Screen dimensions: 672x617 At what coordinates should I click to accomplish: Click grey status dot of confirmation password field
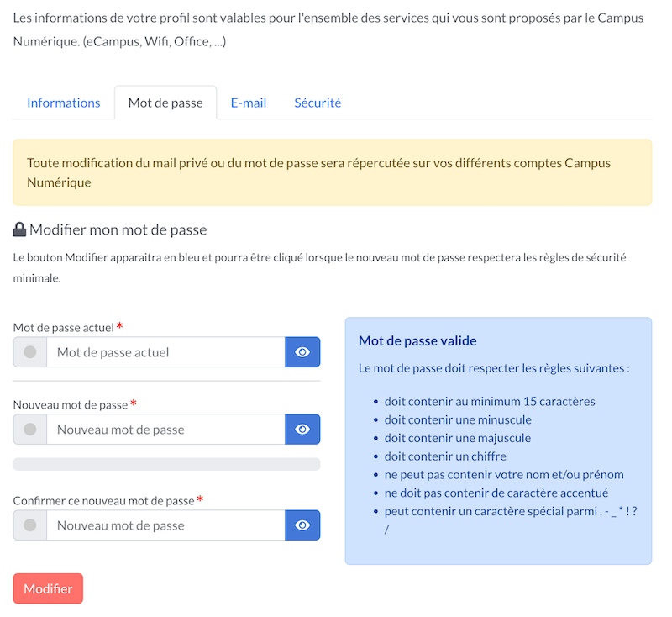pos(30,525)
